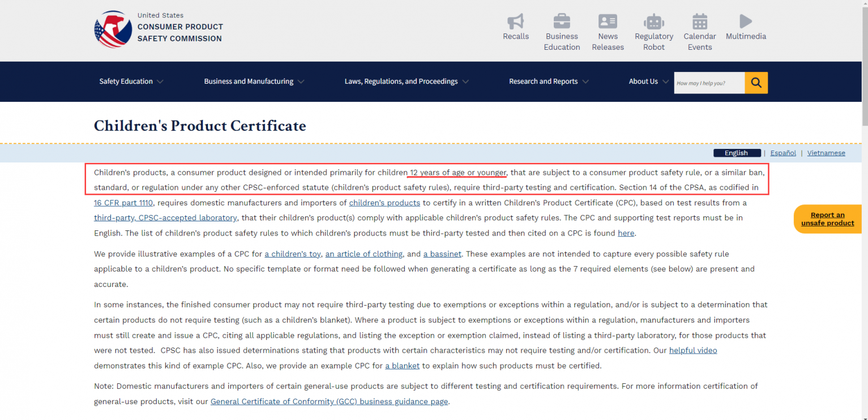Open the 'a blanket' example link

tap(403, 366)
